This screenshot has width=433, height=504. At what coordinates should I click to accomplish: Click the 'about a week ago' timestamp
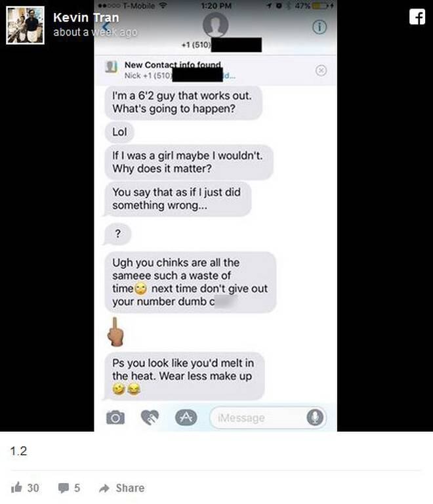click(95, 32)
